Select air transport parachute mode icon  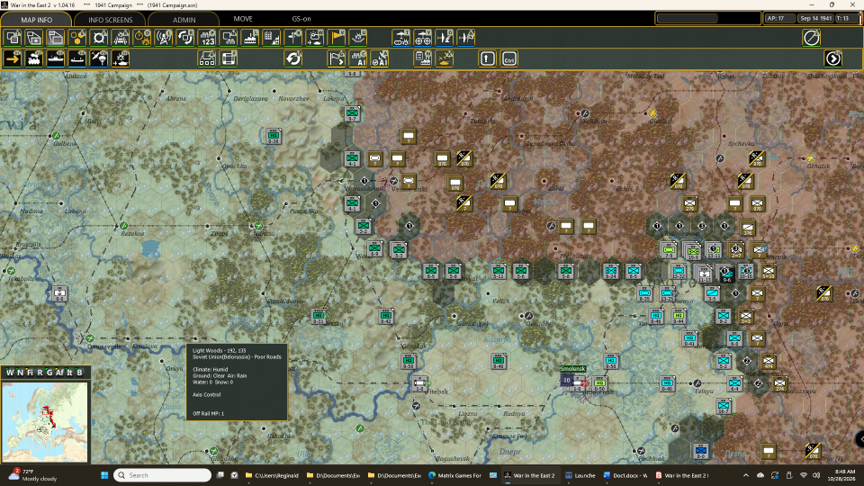click(x=99, y=58)
